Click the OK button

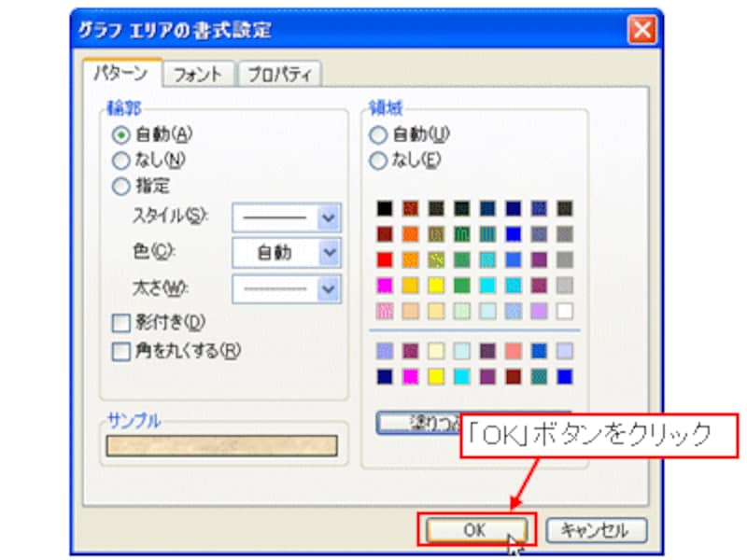(475, 529)
